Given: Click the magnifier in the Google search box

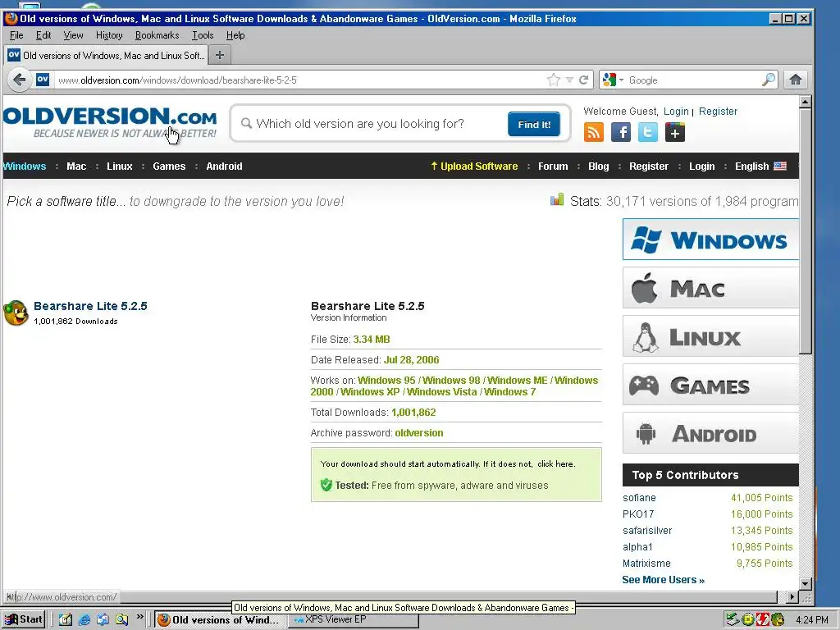Looking at the screenshot, I should (x=769, y=80).
